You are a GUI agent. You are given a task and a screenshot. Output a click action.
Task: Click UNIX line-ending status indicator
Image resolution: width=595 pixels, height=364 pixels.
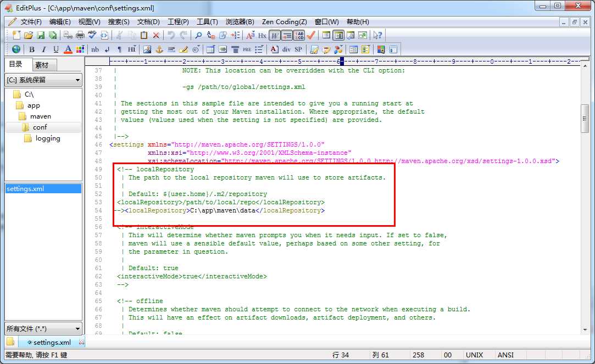pyautogui.click(x=474, y=355)
